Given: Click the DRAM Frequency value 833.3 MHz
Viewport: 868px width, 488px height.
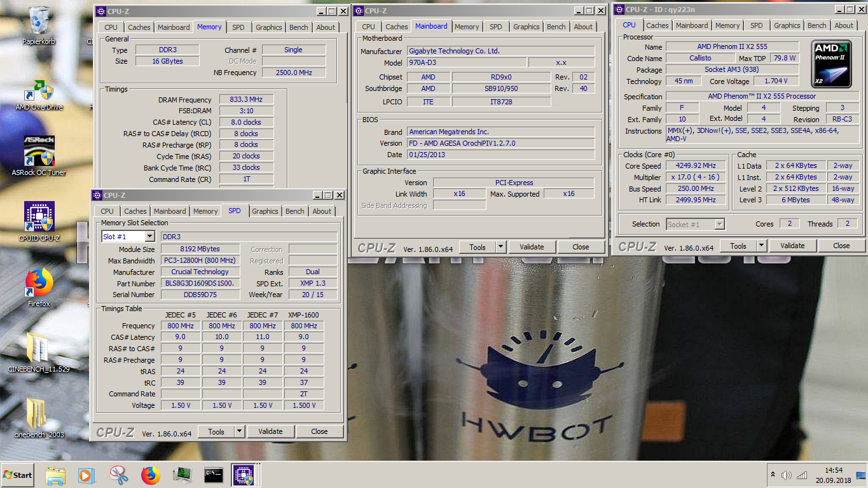Looking at the screenshot, I should click(x=247, y=100).
